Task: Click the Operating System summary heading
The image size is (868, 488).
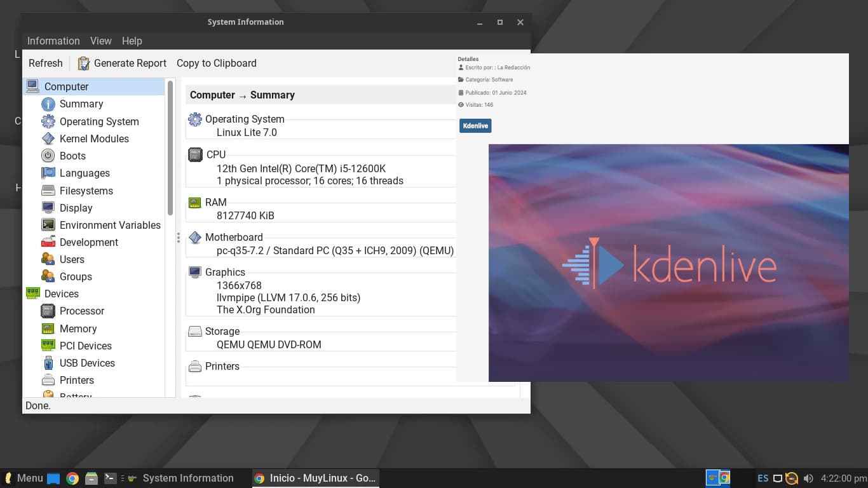Action: pyautogui.click(x=245, y=119)
